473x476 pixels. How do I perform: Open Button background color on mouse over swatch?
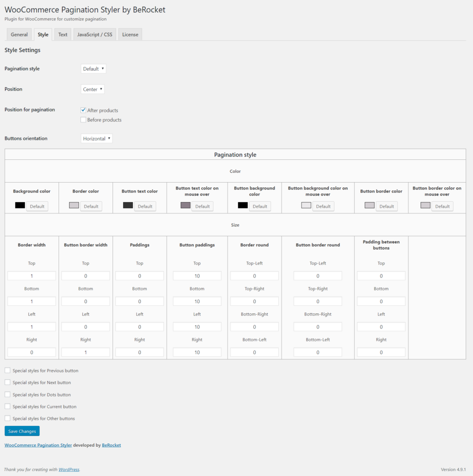pyautogui.click(x=306, y=205)
